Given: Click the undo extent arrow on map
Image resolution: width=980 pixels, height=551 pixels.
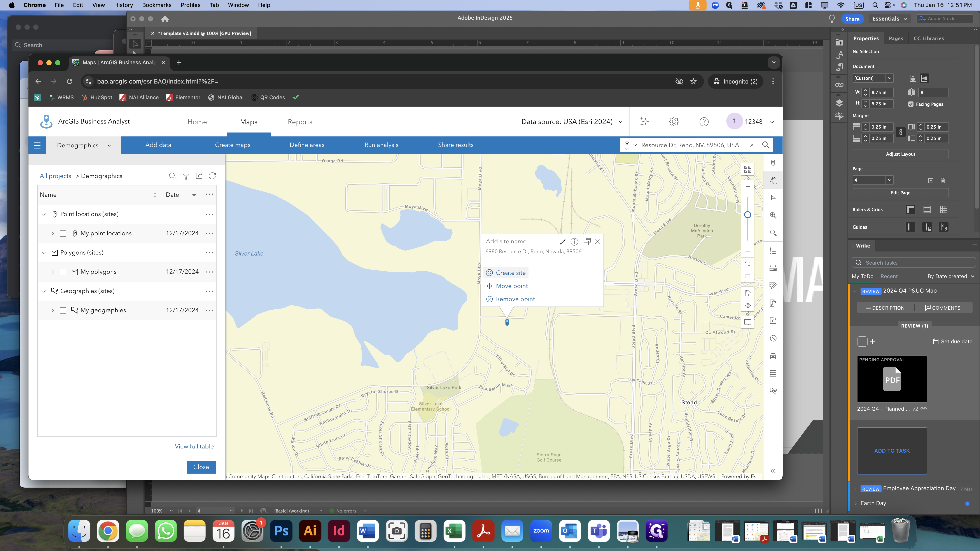Looking at the screenshot, I should pyautogui.click(x=747, y=263).
